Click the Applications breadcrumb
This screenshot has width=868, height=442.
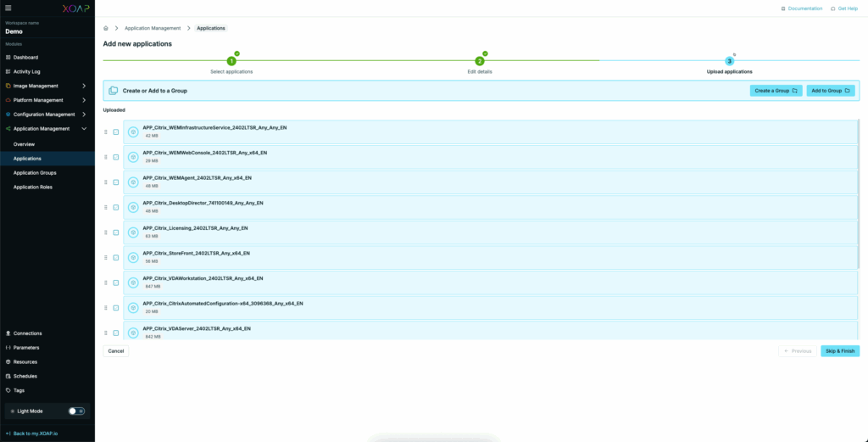pos(211,28)
